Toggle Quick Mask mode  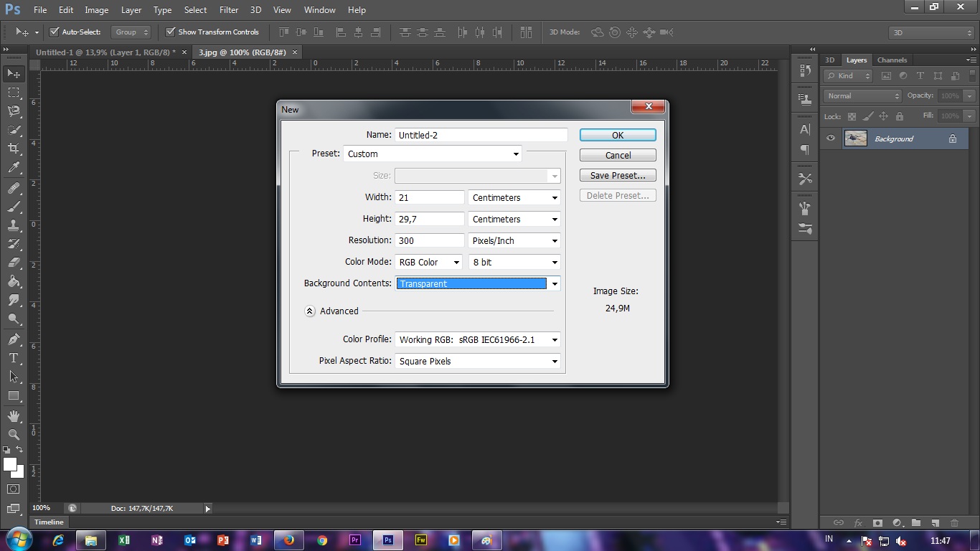point(14,489)
